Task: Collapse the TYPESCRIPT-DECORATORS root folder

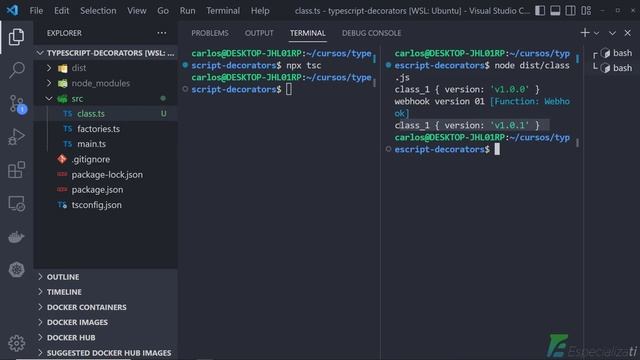Action: coord(105,53)
